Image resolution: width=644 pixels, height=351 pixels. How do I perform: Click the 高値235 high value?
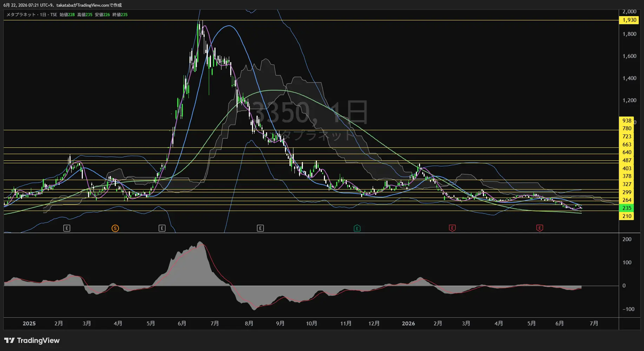85,15
